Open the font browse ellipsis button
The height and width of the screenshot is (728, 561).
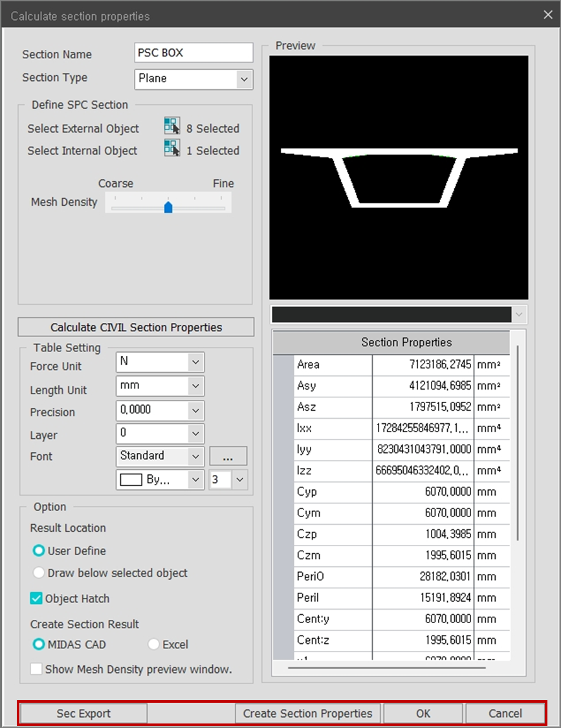[228, 456]
